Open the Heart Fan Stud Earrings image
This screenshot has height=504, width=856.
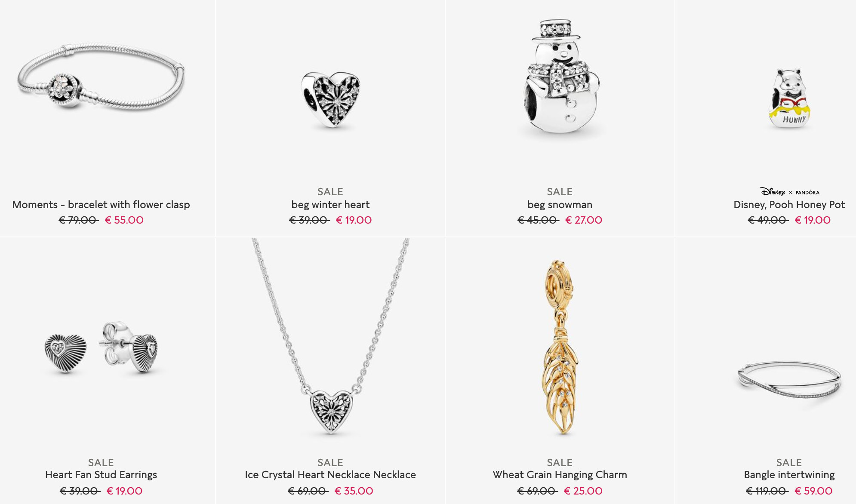click(101, 347)
